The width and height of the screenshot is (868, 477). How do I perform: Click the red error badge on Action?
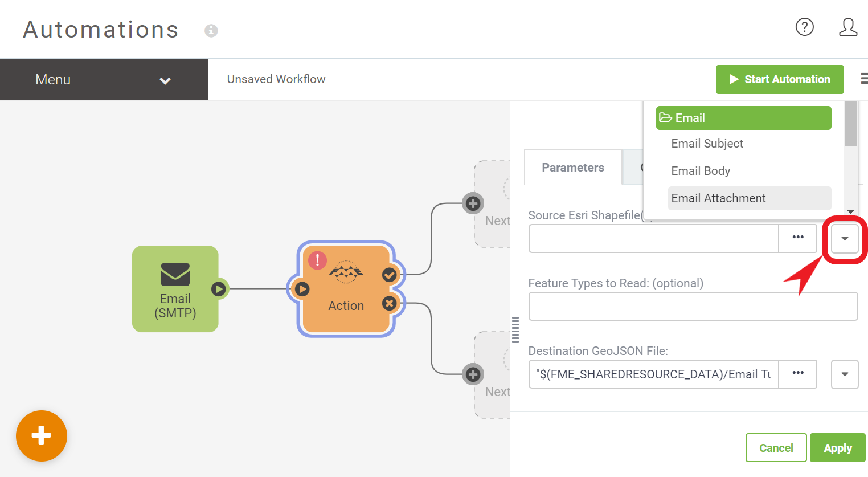point(317,260)
